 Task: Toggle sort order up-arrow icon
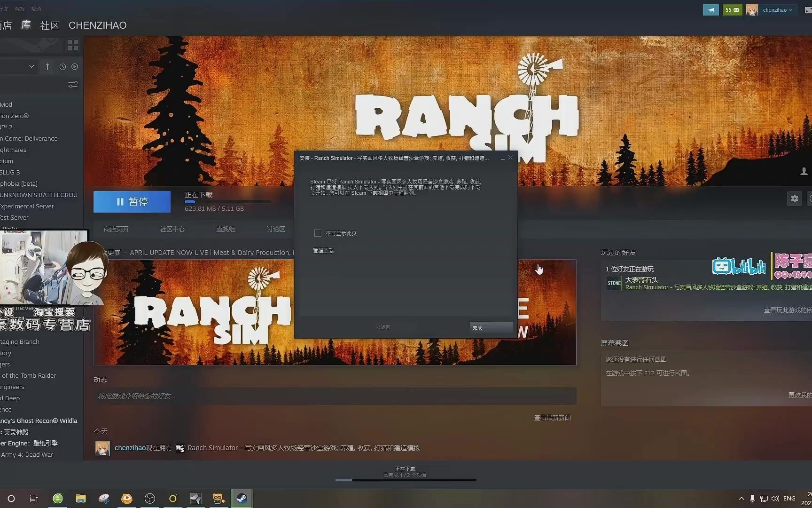tap(47, 67)
